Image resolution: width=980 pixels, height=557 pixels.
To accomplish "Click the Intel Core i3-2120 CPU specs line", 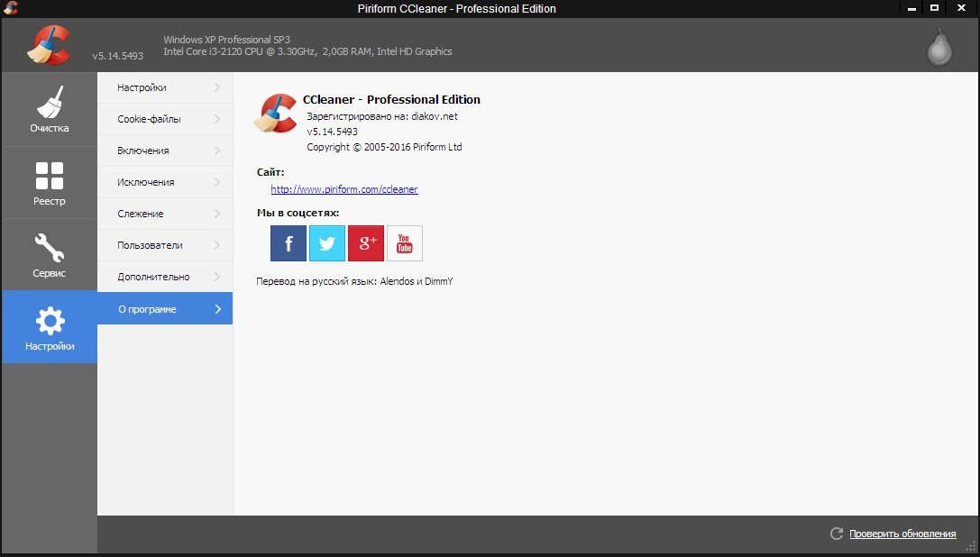I will point(307,51).
